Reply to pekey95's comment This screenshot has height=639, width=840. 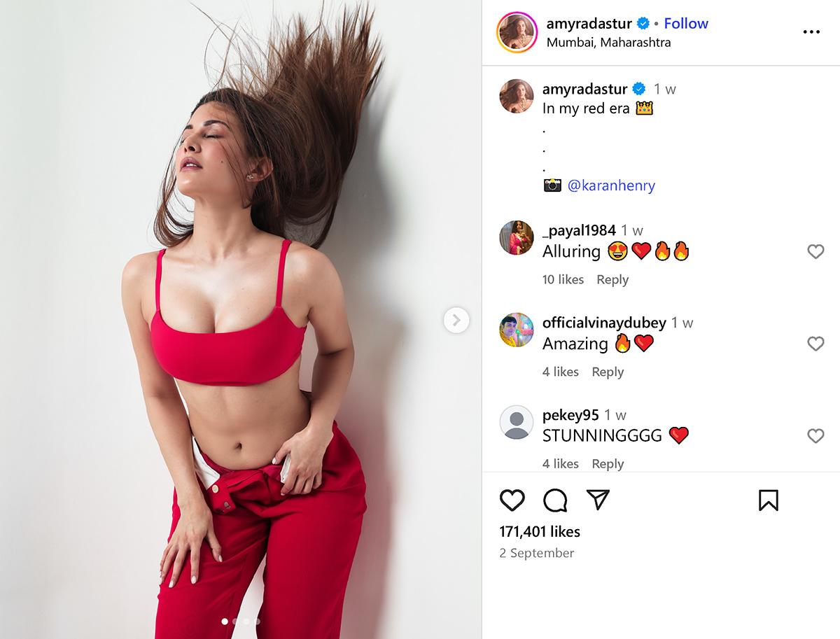[608, 463]
